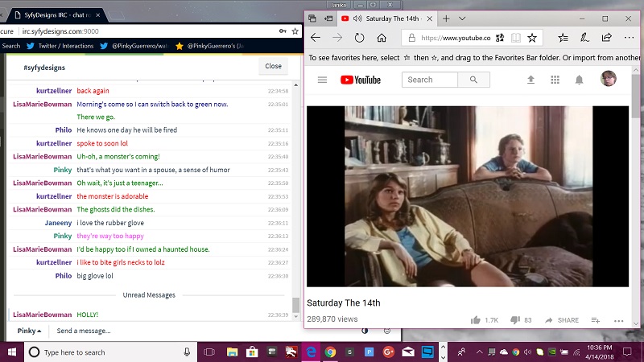Viewport: 644px width, 362px height.
Task: Mute the Saturday The 14th tab audio icon
Action: (x=357, y=19)
